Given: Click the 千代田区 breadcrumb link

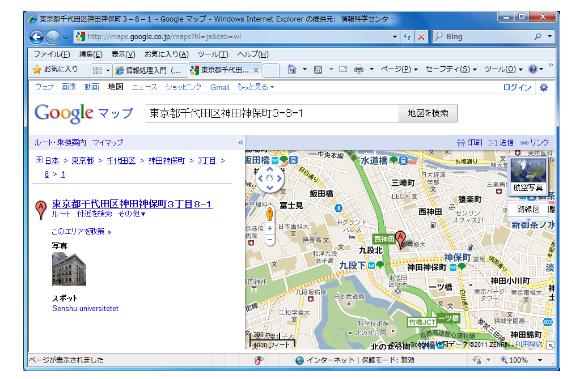Looking at the screenshot, I should pyautogui.click(x=121, y=160).
